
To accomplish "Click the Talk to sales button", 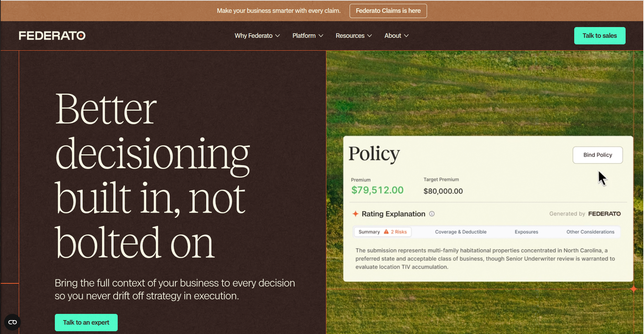I will pos(600,36).
